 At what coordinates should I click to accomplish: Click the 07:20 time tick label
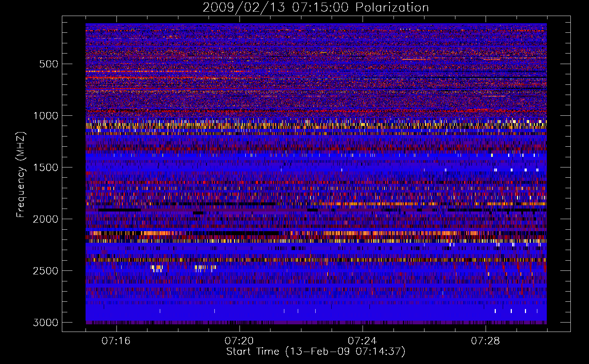click(x=239, y=341)
